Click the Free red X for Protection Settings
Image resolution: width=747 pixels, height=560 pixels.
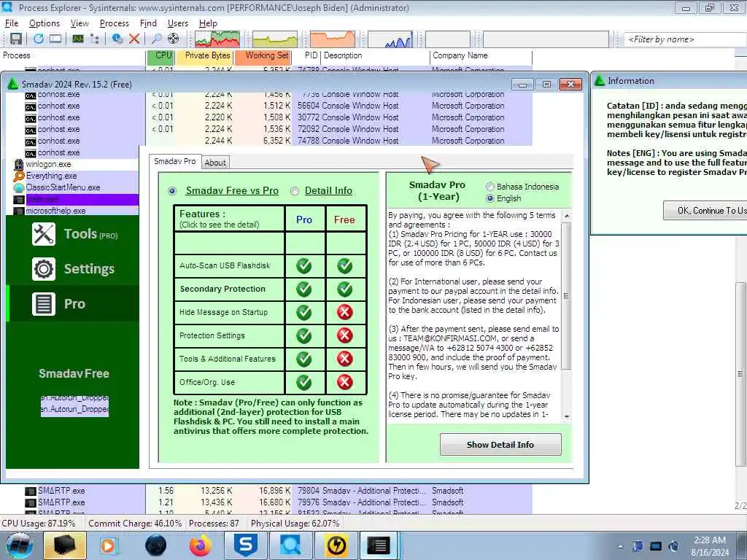pyautogui.click(x=345, y=335)
